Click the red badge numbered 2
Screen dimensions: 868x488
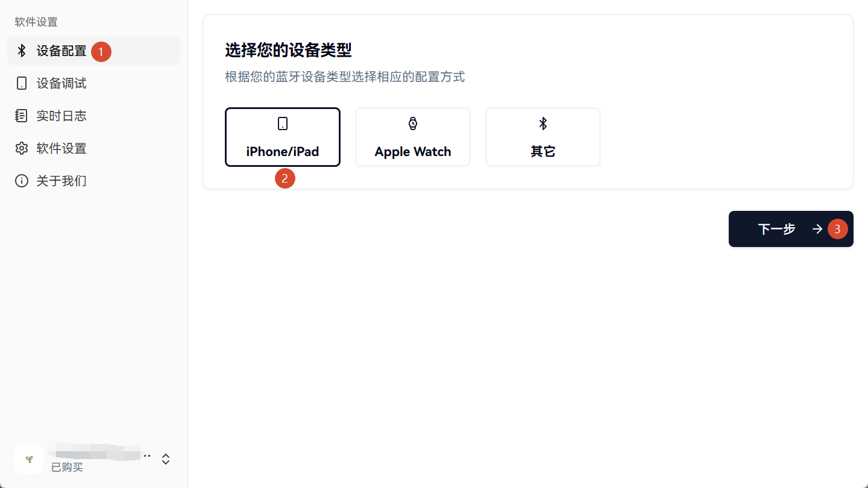[285, 178]
